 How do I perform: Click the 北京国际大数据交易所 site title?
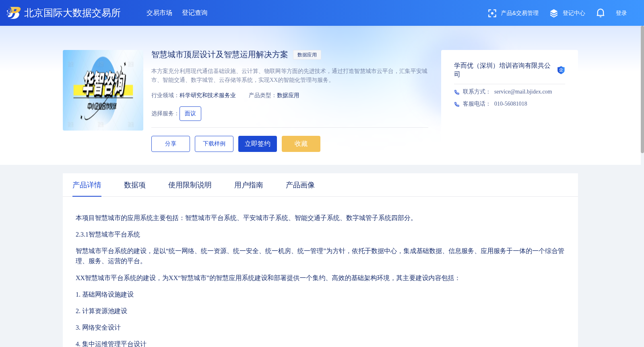(x=72, y=13)
